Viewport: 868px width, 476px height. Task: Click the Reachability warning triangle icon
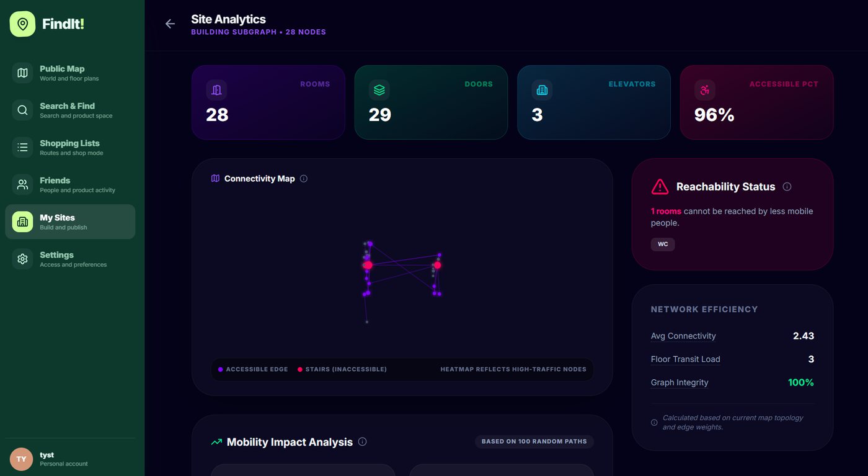(660, 186)
